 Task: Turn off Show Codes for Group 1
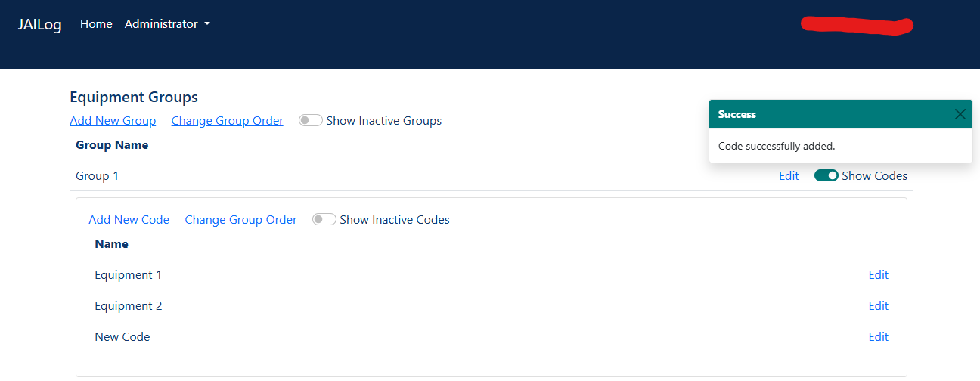[826, 176]
